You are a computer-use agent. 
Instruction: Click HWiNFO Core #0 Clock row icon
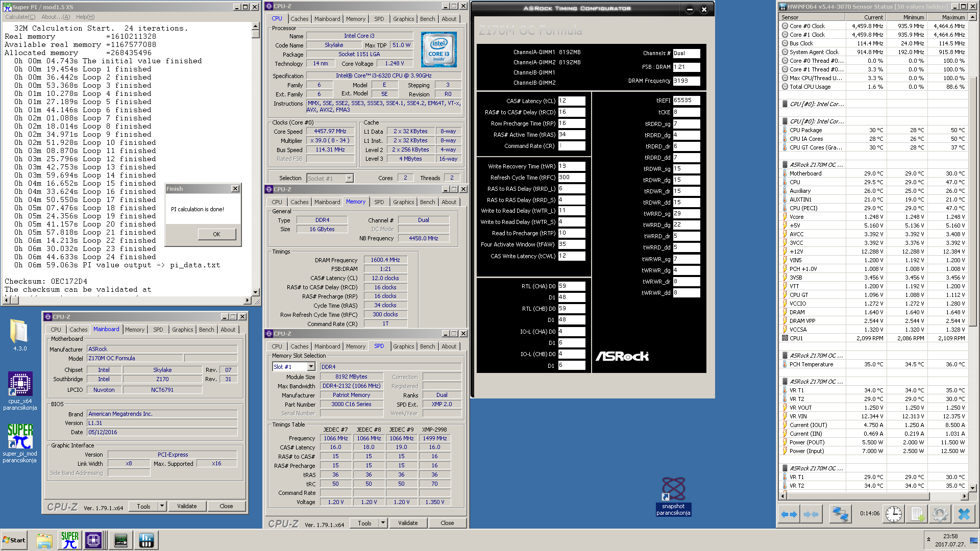785,26
